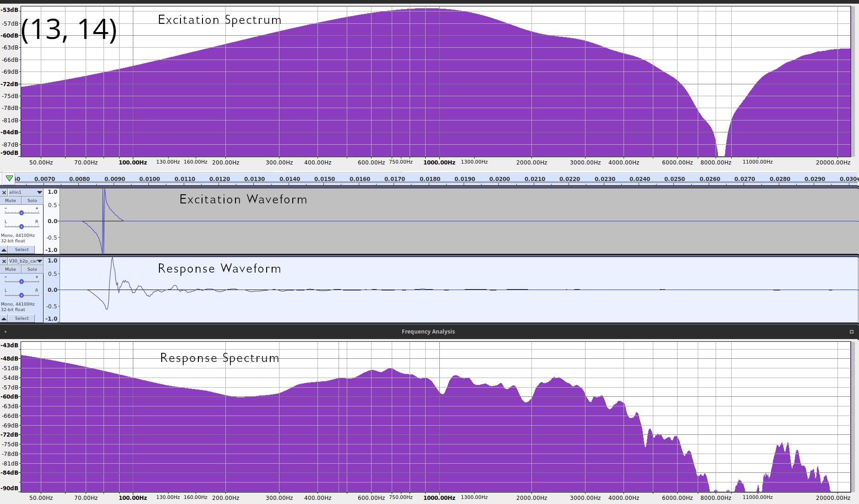Click the '32-bit float' info of the V30_b2p_car track
Image resolution: width=859 pixels, height=504 pixels.
coord(13,310)
